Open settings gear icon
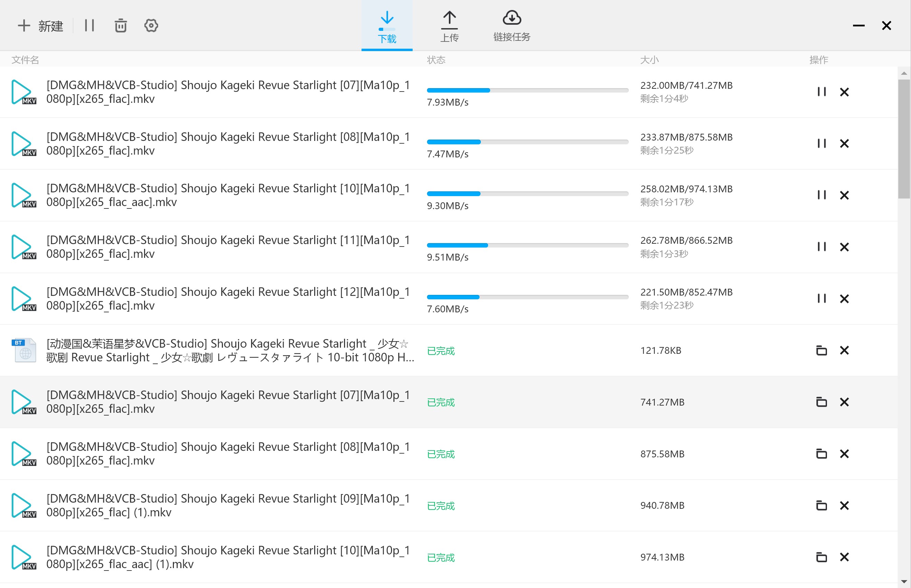Image resolution: width=911 pixels, height=588 pixels. coord(151,26)
